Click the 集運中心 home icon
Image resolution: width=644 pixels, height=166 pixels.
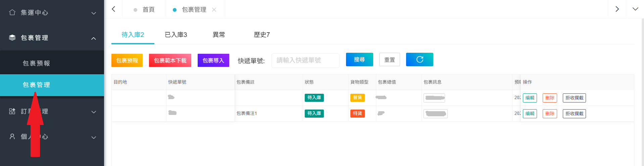[12, 12]
